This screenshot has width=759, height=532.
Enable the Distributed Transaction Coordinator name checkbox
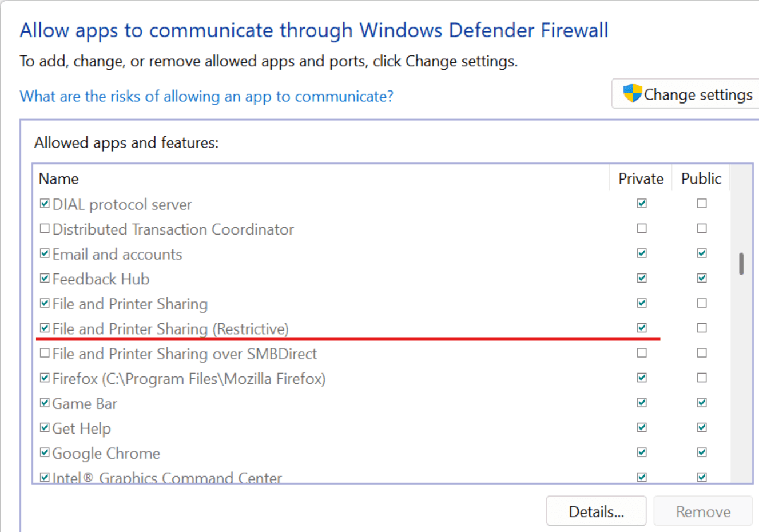(x=45, y=229)
